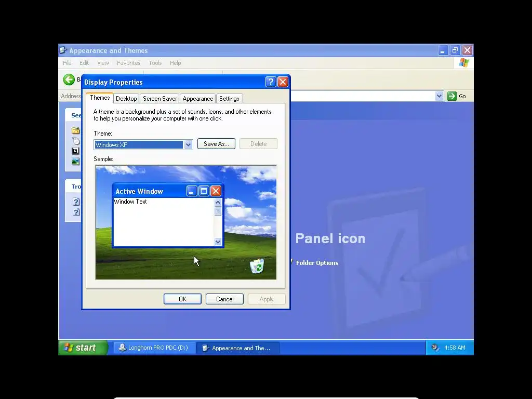The width and height of the screenshot is (532, 399).
Task: Open the Address bar dropdown arrow
Action: tap(439, 96)
